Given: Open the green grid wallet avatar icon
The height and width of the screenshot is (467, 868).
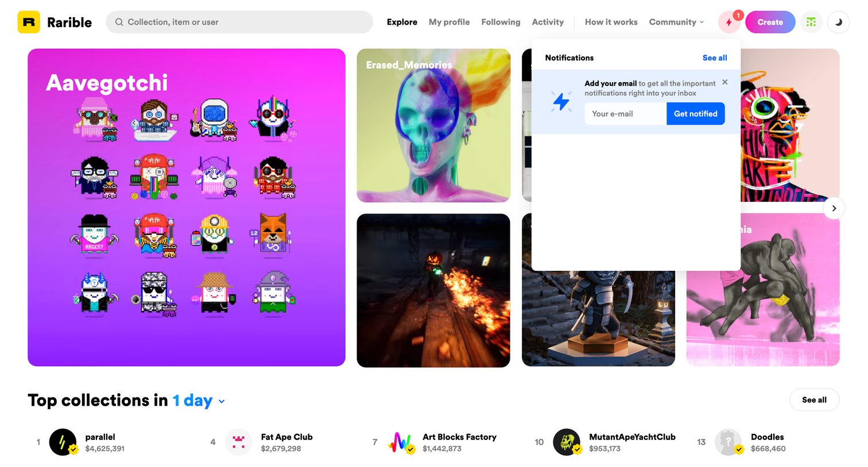Looking at the screenshot, I should coord(811,22).
